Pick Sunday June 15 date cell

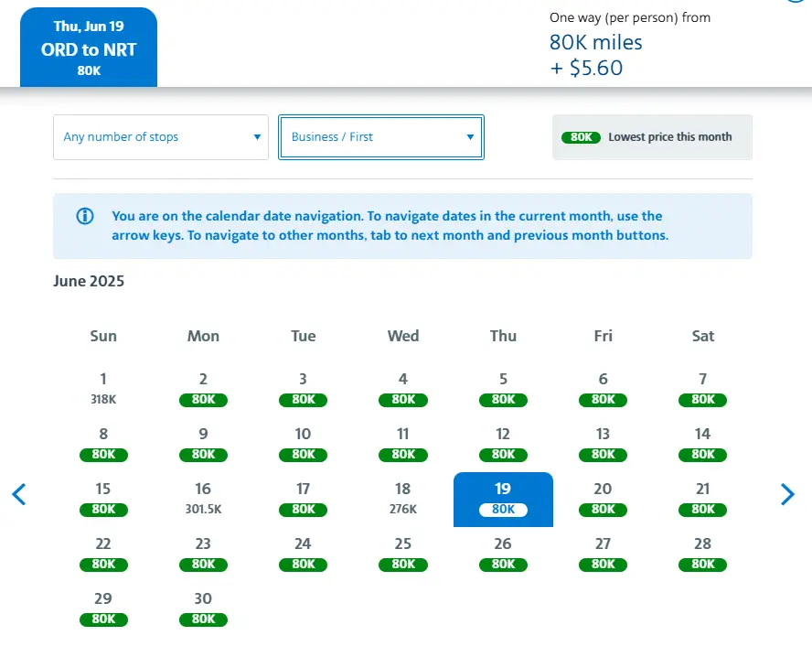coord(103,498)
